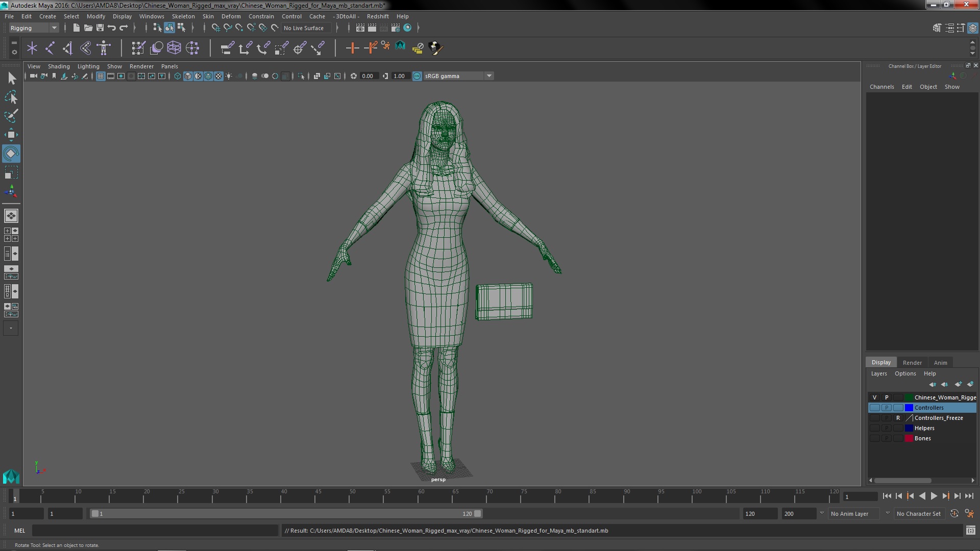This screenshot has width=980, height=551.
Task: Click the Create Cluster shelf icon
Action: pyautogui.click(x=192, y=48)
